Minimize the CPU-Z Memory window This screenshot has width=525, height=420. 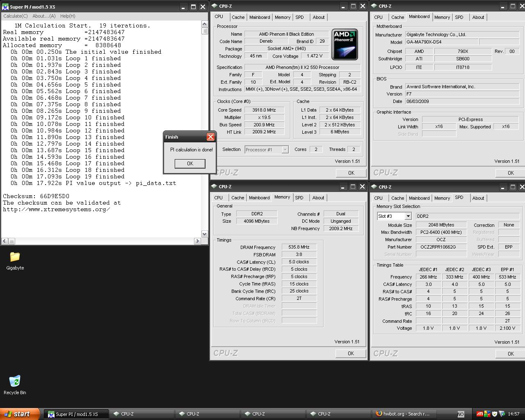[x=343, y=187]
